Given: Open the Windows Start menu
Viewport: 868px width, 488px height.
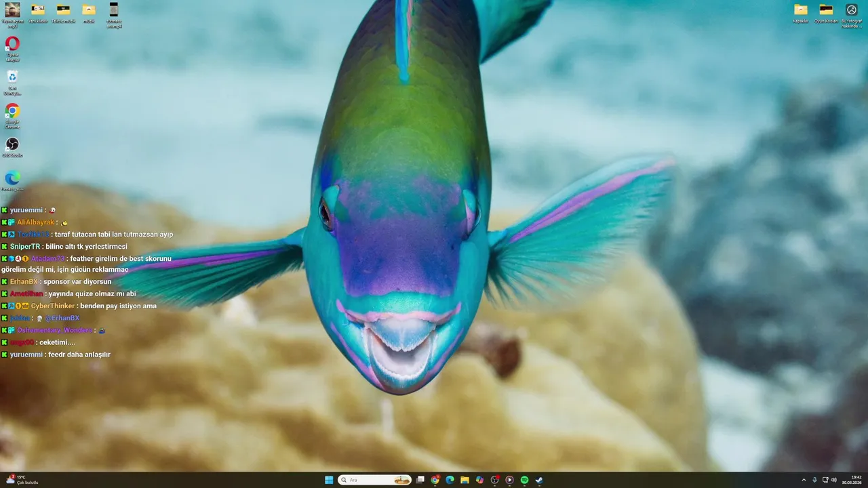Looking at the screenshot, I should (x=329, y=480).
